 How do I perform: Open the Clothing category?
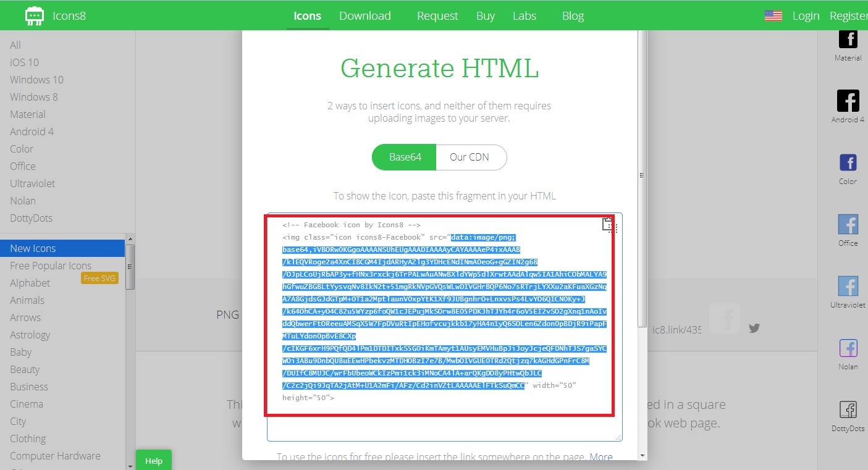point(28,439)
